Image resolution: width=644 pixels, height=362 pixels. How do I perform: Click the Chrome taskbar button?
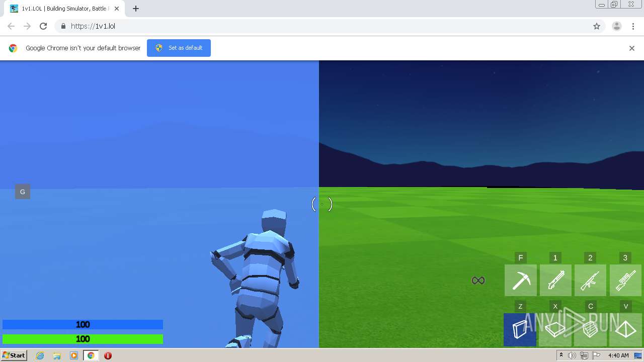pyautogui.click(x=91, y=355)
